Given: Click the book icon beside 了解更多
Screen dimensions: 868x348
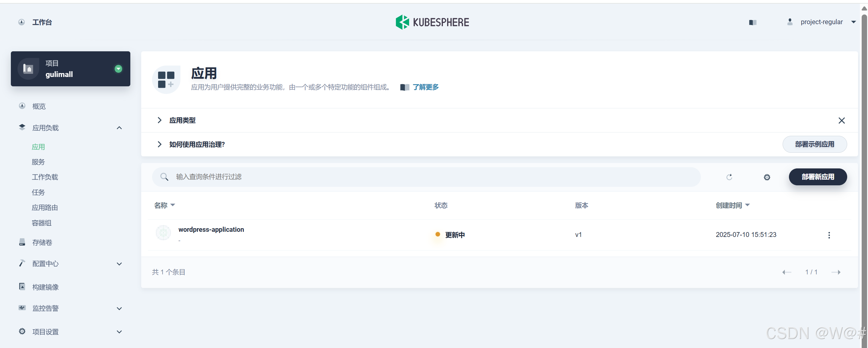Looking at the screenshot, I should [405, 87].
